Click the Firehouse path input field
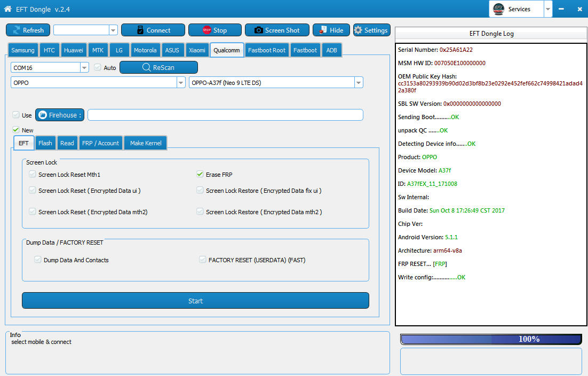This screenshot has height=376, width=588. tap(225, 115)
